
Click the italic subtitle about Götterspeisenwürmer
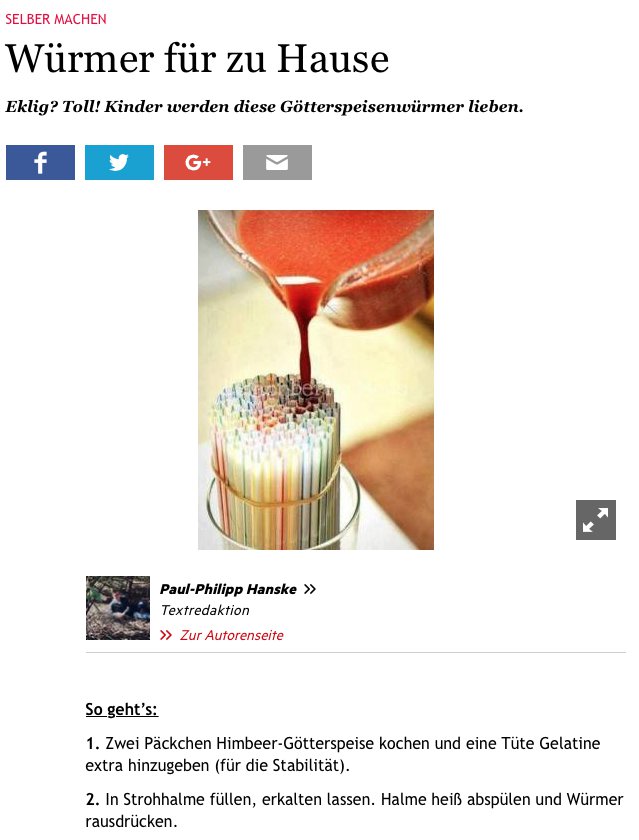tap(264, 107)
